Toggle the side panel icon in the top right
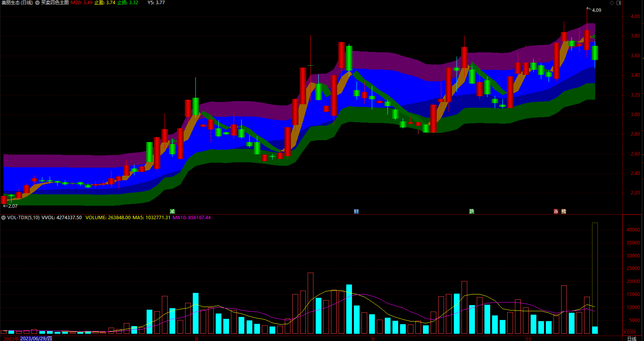The height and width of the screenshot is (341, 644). coord(619,3)
